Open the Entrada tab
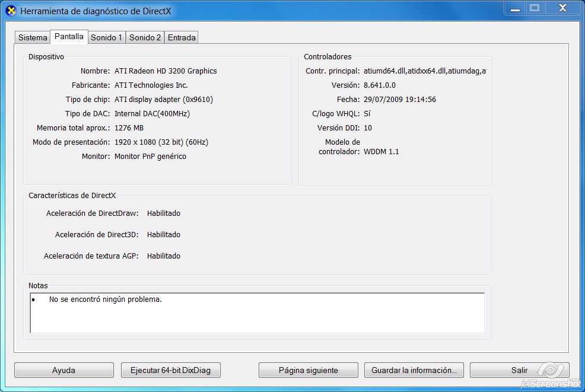The height and width of the screenshot is (392, 585). click(182, 37)
